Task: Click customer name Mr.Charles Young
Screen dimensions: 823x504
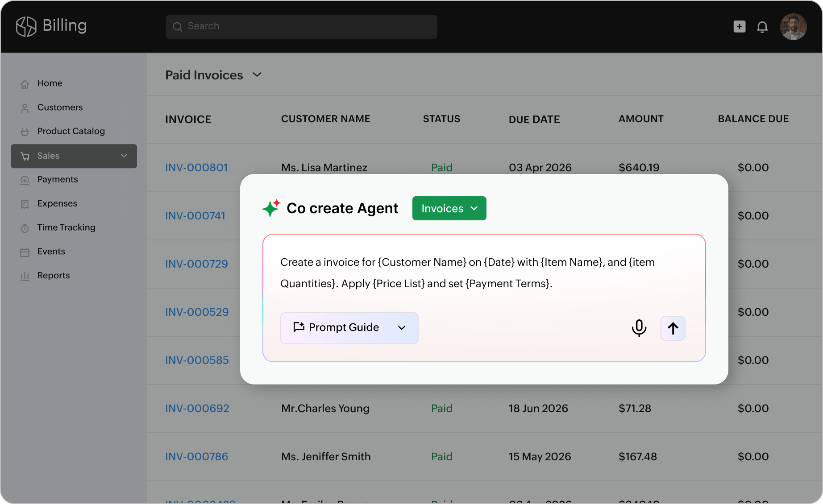Action: point(325,409)
